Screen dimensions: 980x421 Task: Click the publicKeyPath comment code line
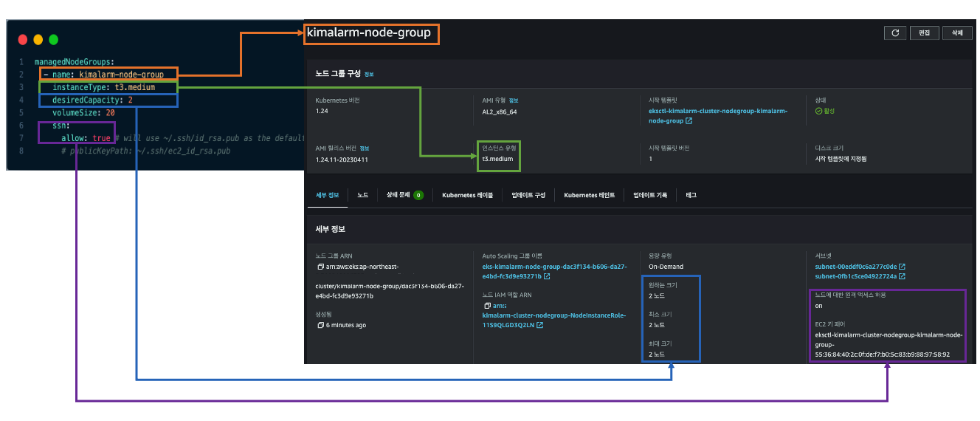click(146, 151)
